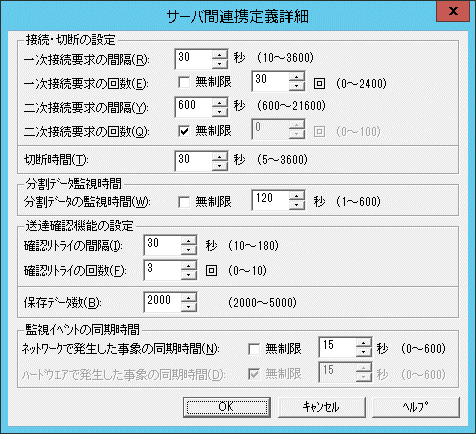Open help with the ヘルプ button
Image resolution: width=476 pixels, height=434 pixels.
click(x=416, y=407)
